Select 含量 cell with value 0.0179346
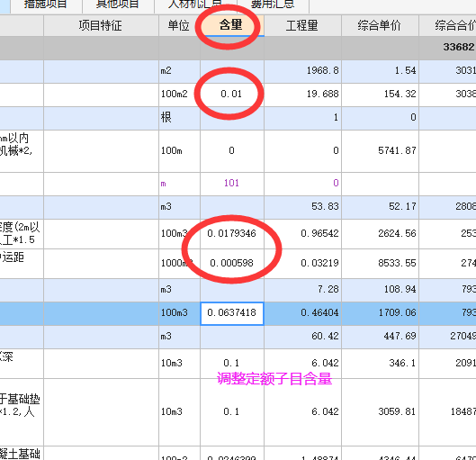Viewport: 476px width, 460px height. point(232,234)
